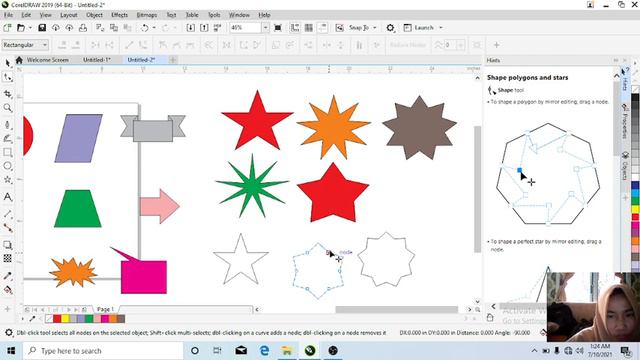
Task: Open the Layout menu
Action: click(x=69, y=15)
